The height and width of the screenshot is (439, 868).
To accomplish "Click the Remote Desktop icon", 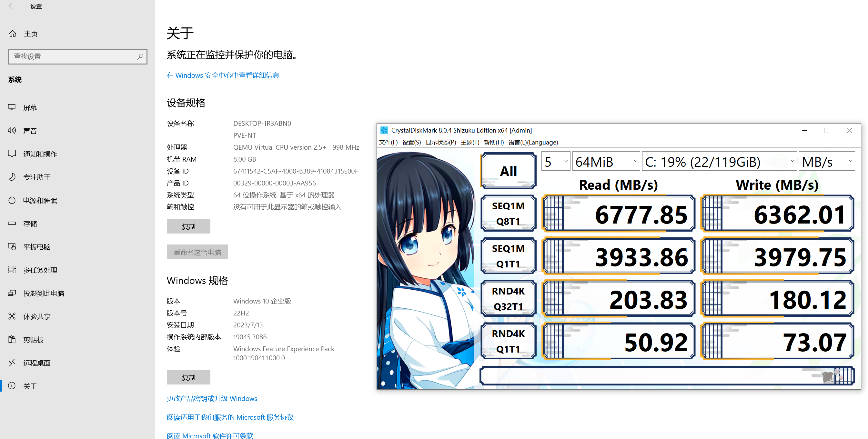I will click(x=12, y=363).
